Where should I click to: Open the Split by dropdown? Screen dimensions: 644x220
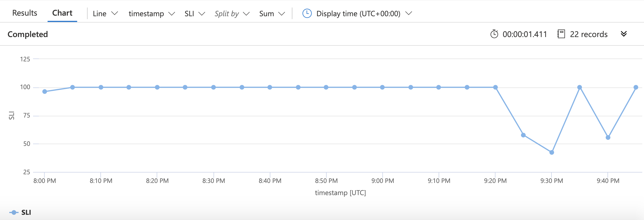pos(232,14)
